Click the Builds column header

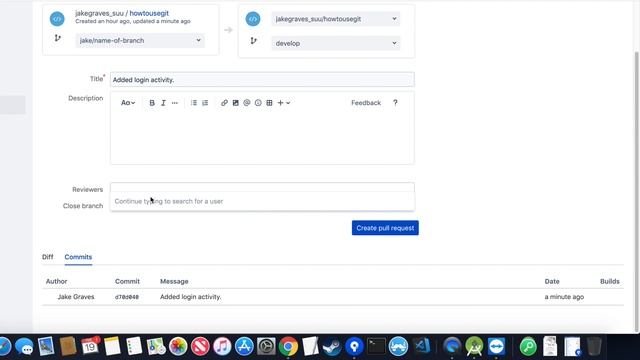610,281
